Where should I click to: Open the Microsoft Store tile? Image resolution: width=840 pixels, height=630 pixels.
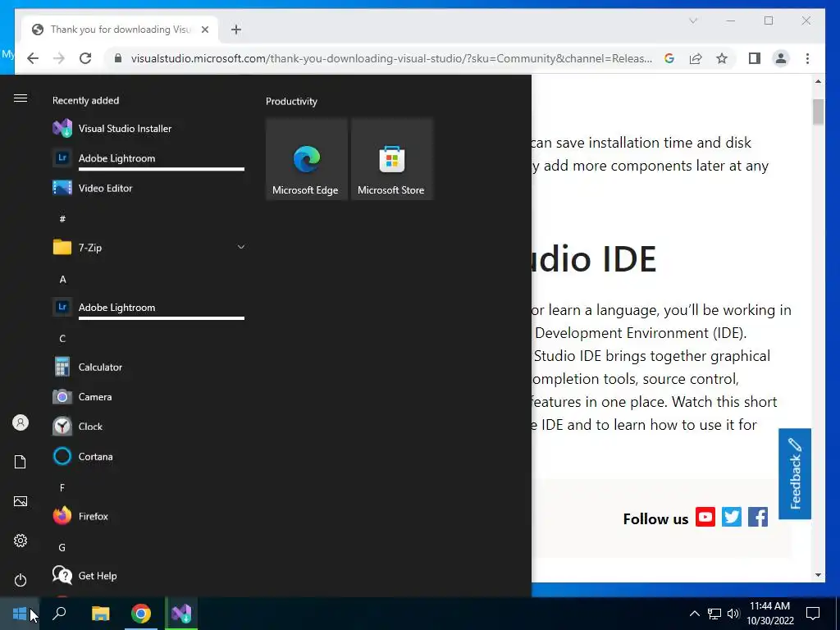point(391,159)
